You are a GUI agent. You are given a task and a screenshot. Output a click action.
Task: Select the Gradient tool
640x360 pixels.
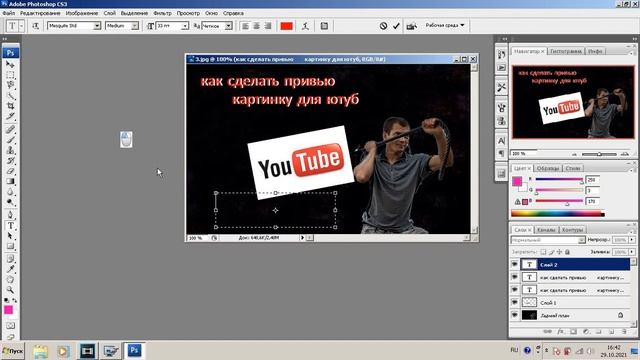tap(10, 182)
